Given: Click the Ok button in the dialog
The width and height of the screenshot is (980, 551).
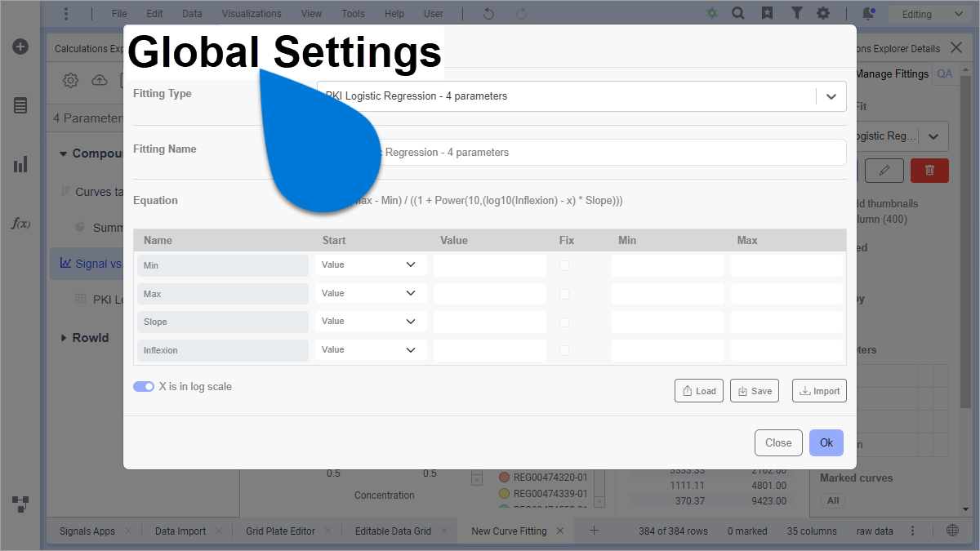Looking at the screenshot, I should point(826,442).
